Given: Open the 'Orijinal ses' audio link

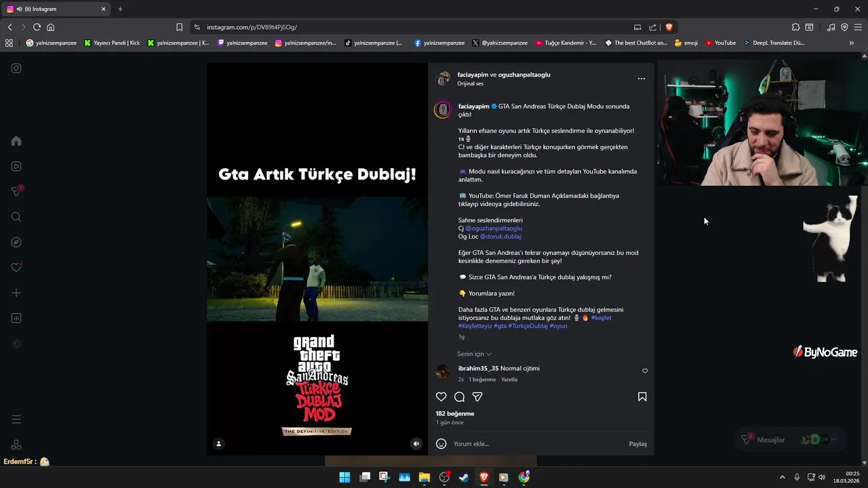Looking at the screenshot, I should [x=470, y=83].
